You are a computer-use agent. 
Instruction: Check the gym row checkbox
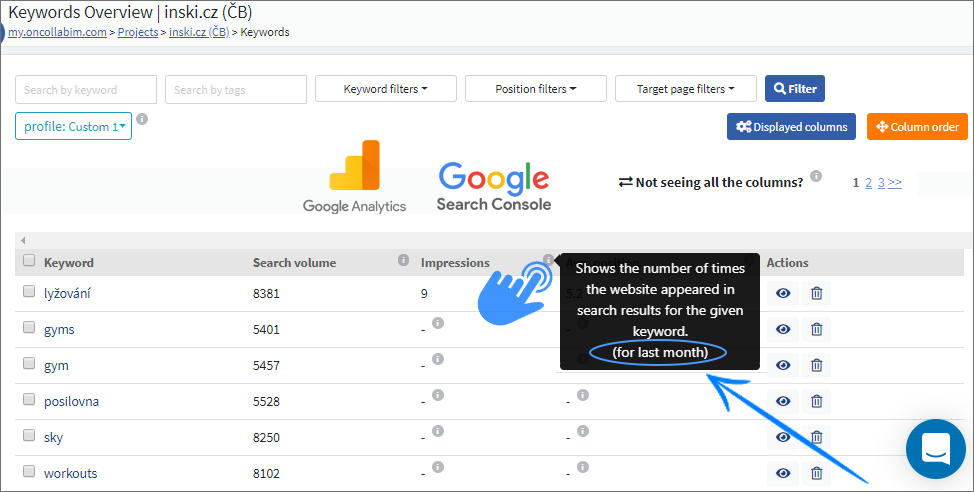(x=29, y=363)
